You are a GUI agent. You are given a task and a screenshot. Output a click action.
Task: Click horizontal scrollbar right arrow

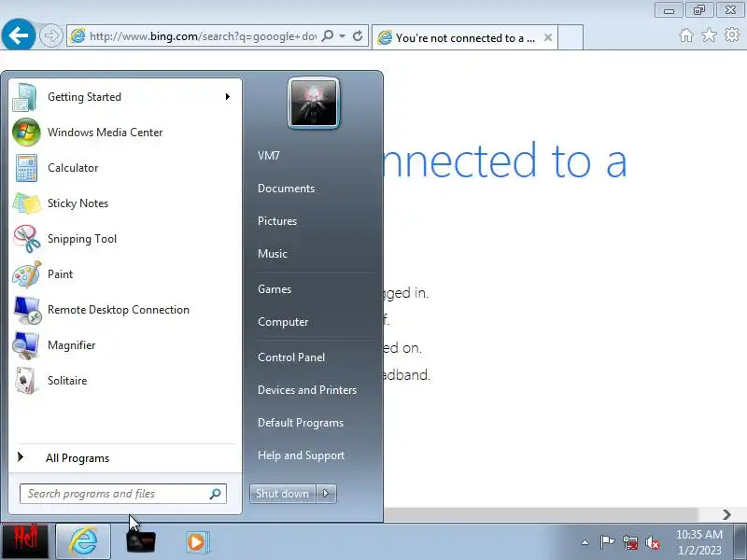tap(726, 514)
